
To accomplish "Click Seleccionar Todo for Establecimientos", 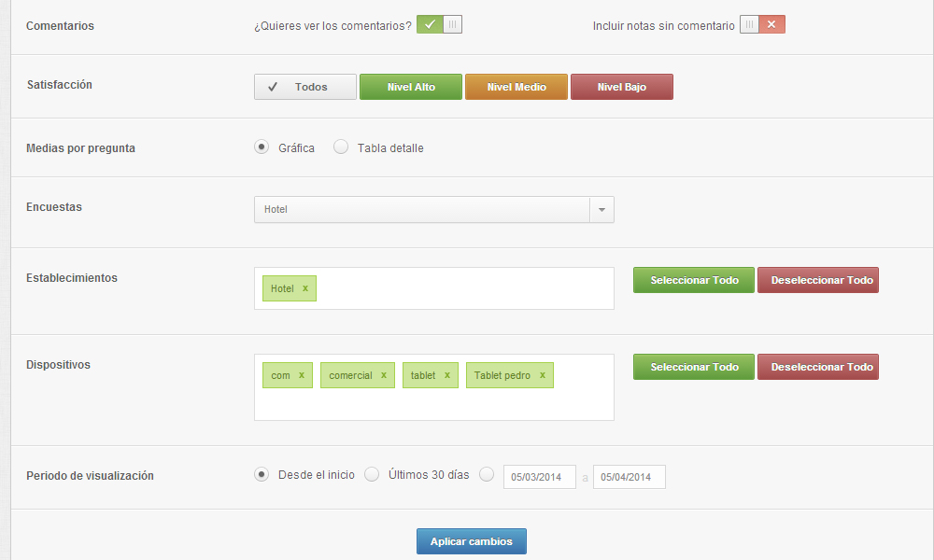I will pyautogui.click(x=694, y=279).
